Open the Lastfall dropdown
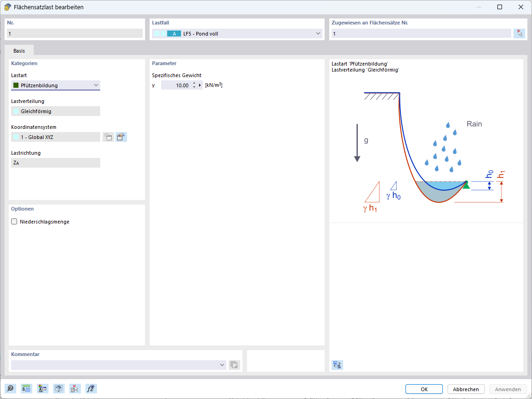The width and height of the screenshot is (532, 399). [318, 33]
